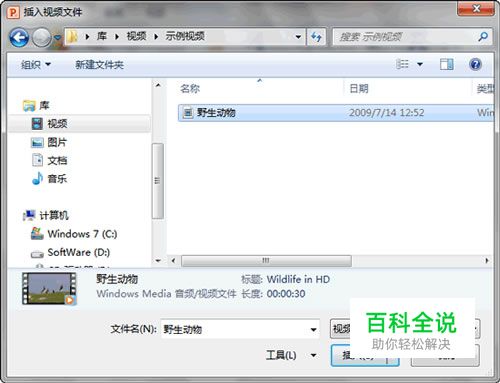Select 库 in the address breadcrumb
This screenshot has width=500, height=383.
coord(102,36)
